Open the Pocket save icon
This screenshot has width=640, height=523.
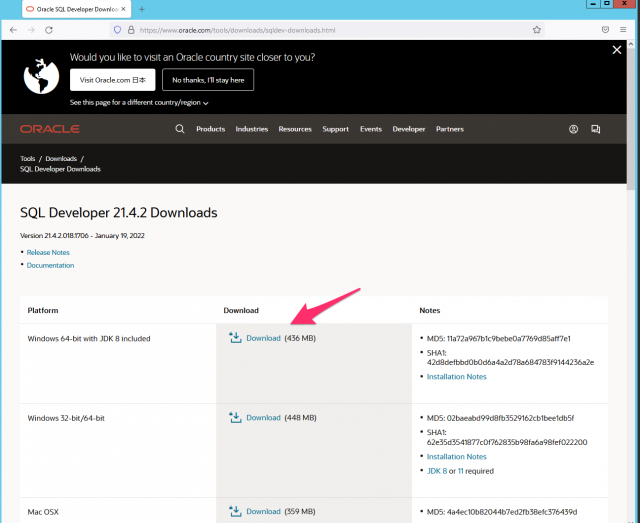click(x=605, y=30)
